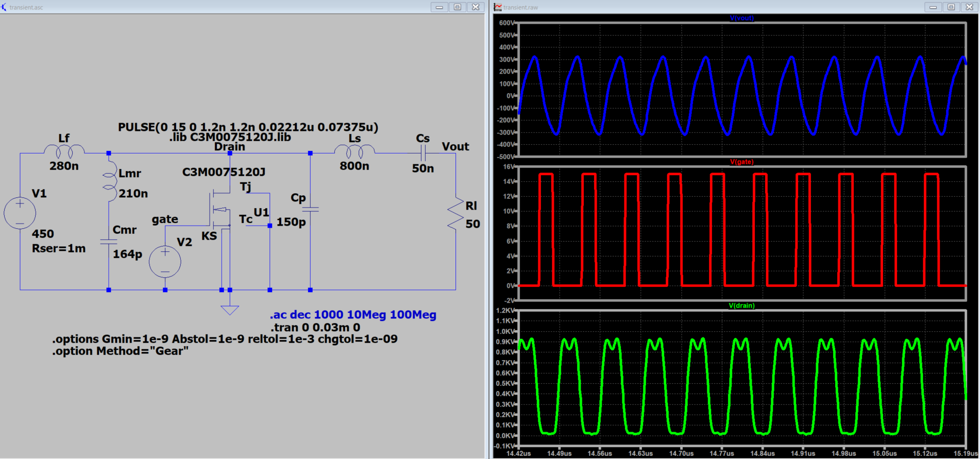This screenshot has height=459, width=980.
Task: Click the Drain net label
Action: [230, 146]
